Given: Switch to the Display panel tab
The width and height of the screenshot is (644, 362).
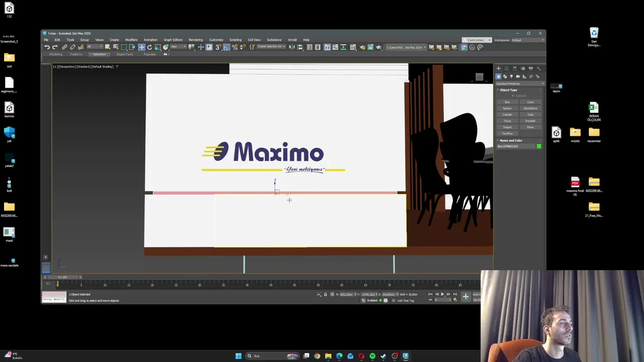Looking at the screenshot, I should coord(531,68).
